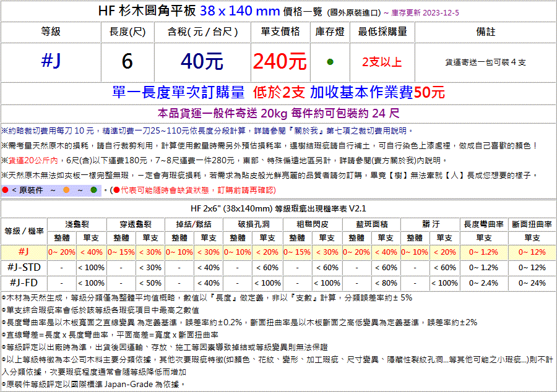Click the green stock light in the #J row

coord(330,62)
